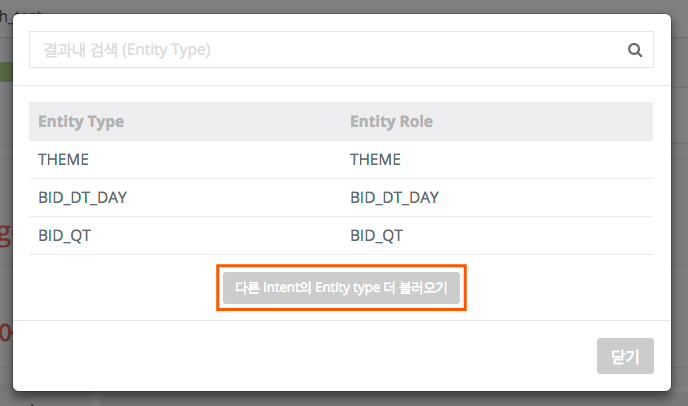
Task: Choose BID_DT_DAY in the Entity Type column
Action: (x=82, y=198)
